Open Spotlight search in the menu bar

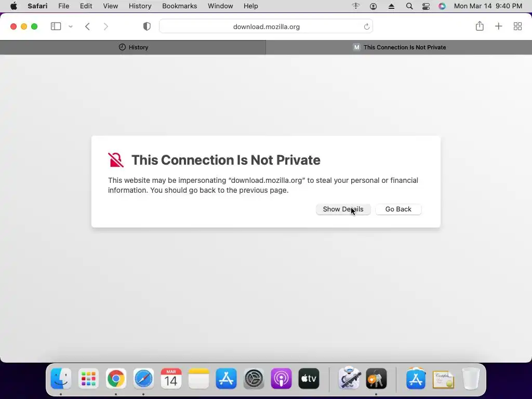(409, 6)
